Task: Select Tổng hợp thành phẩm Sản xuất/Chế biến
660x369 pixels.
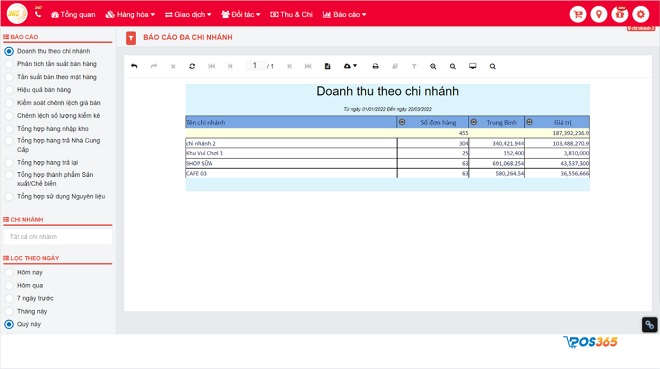Action: [49, 179]
